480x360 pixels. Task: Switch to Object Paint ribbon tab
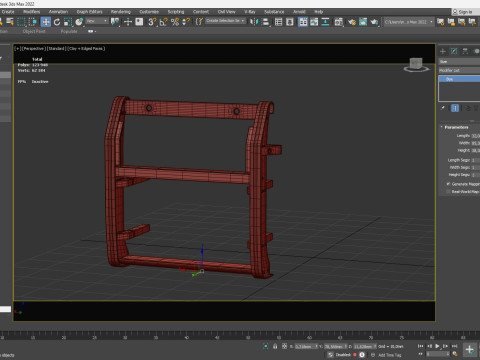click(x=34, y=31)
